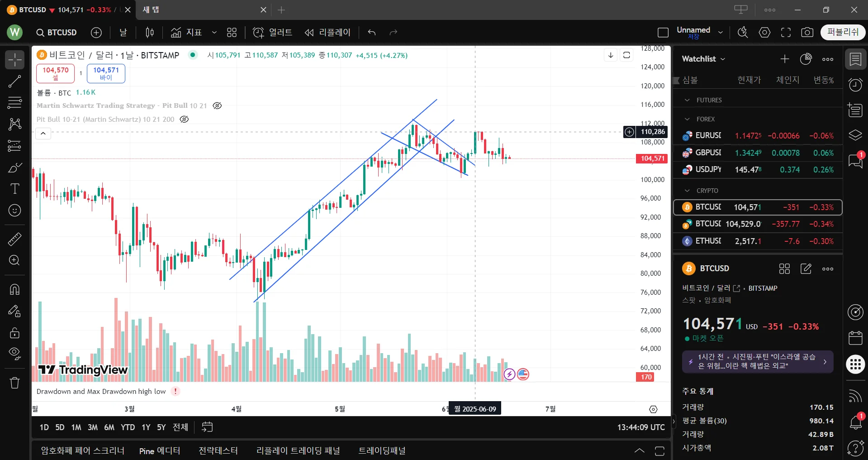Image resolution: width=868 pixels, height=460 pixels.
Task: Switch to the Pine 에디터 tab
Action: 160,451
